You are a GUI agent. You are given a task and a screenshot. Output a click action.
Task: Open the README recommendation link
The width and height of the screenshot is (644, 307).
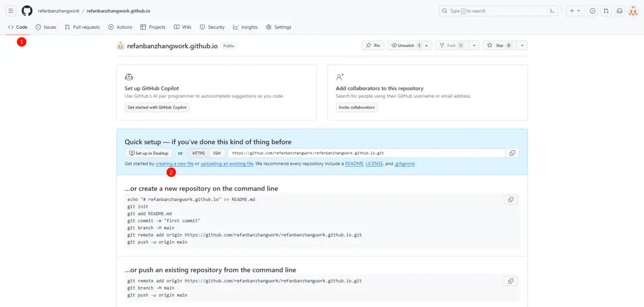354,163
